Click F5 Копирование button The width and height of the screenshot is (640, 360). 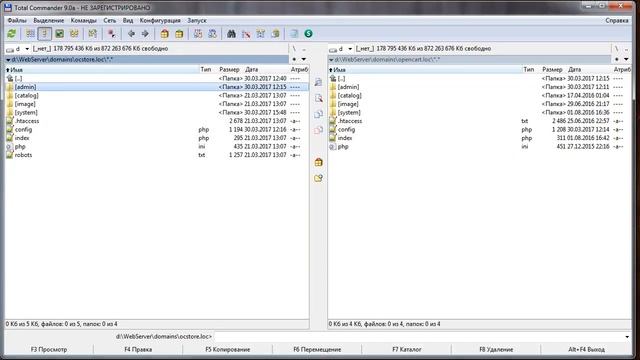click(227, 349)
